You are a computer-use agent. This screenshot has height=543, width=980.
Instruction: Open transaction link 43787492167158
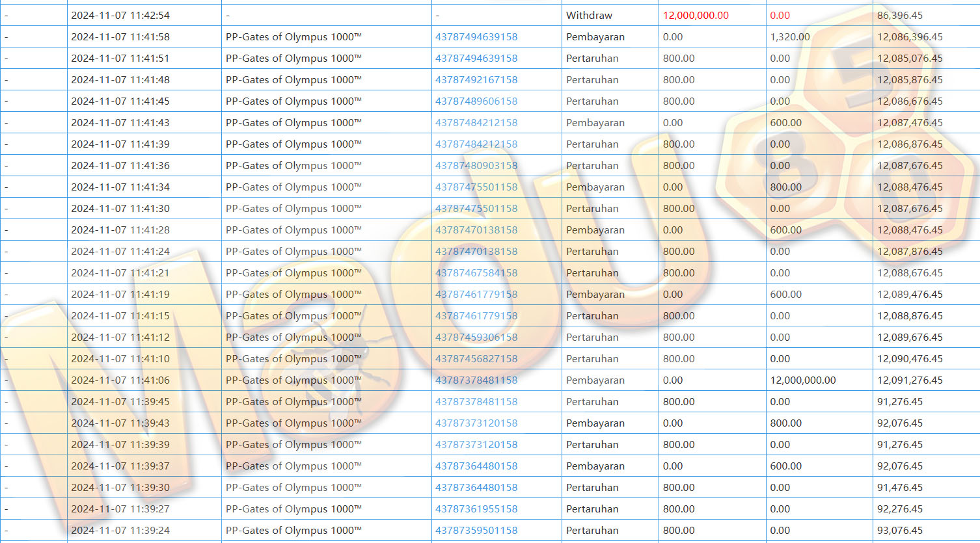[476, 80]
